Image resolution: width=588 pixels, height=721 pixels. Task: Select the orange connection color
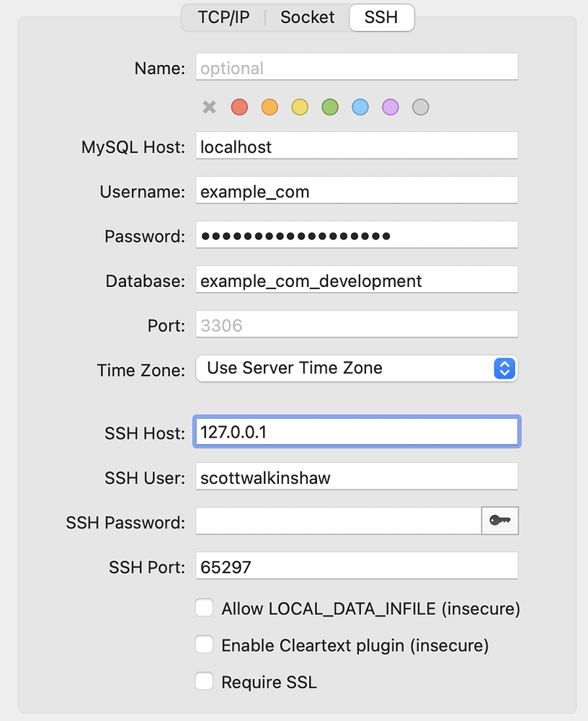(269, 107)
